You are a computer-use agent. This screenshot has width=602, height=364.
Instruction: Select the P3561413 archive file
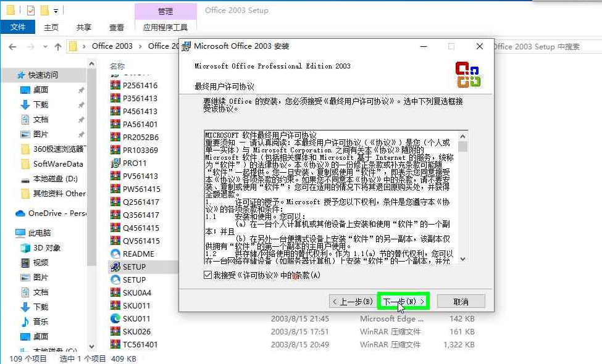point(135,98)
